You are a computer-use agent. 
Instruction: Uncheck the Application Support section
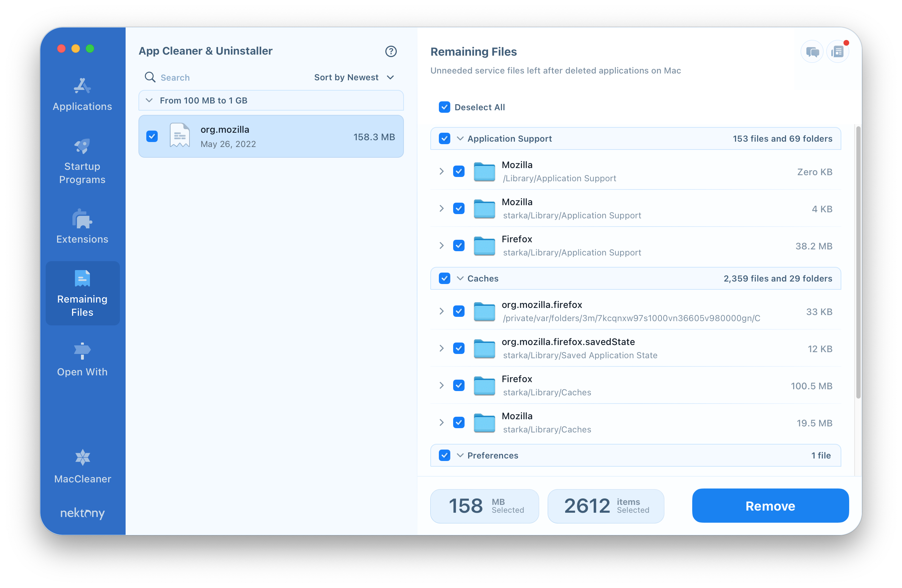click(445, 138)
